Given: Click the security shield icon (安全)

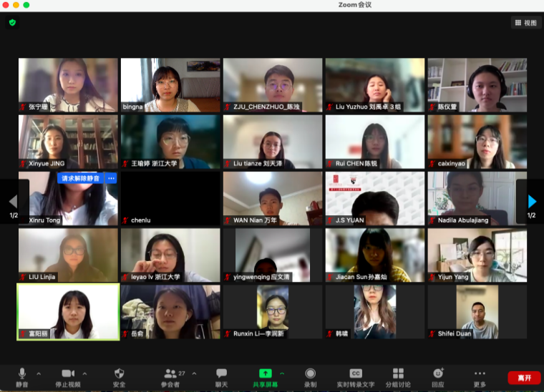Looking at the screenshot, I should (120, 376).
